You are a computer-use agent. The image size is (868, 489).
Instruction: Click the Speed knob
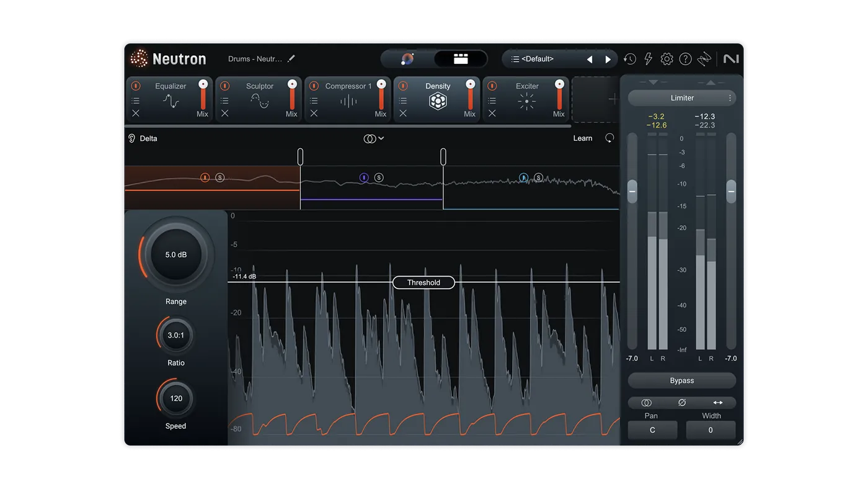click(176, 398)
